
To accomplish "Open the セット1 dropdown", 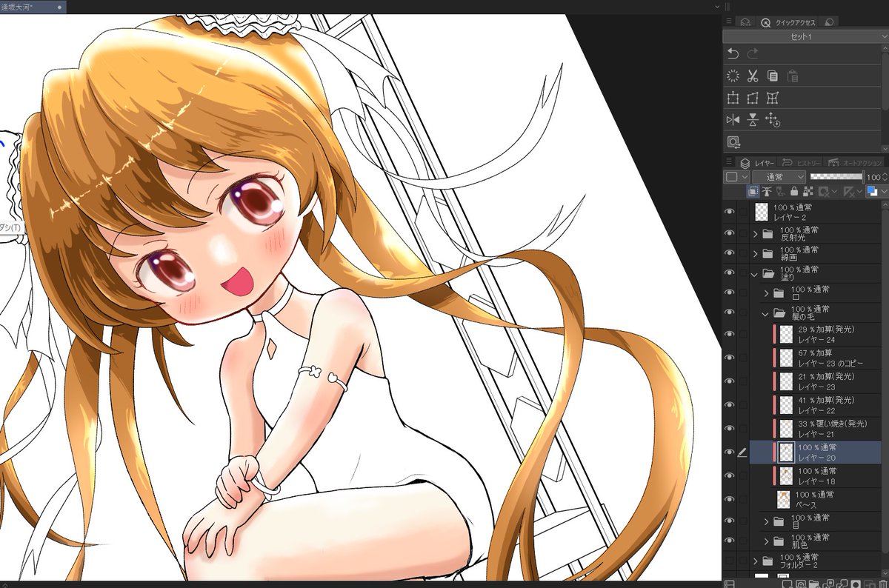I will point(805,36).
